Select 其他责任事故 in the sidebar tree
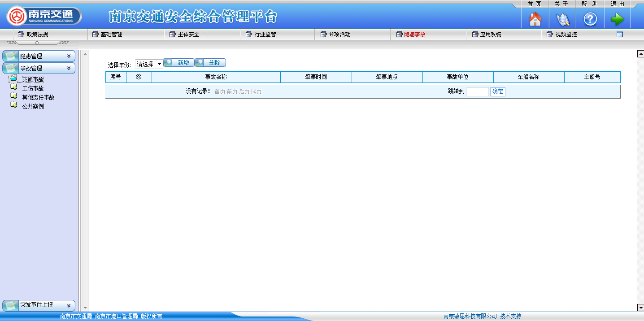The height and width of the screenshot is (321, 644). coord(38,97)
